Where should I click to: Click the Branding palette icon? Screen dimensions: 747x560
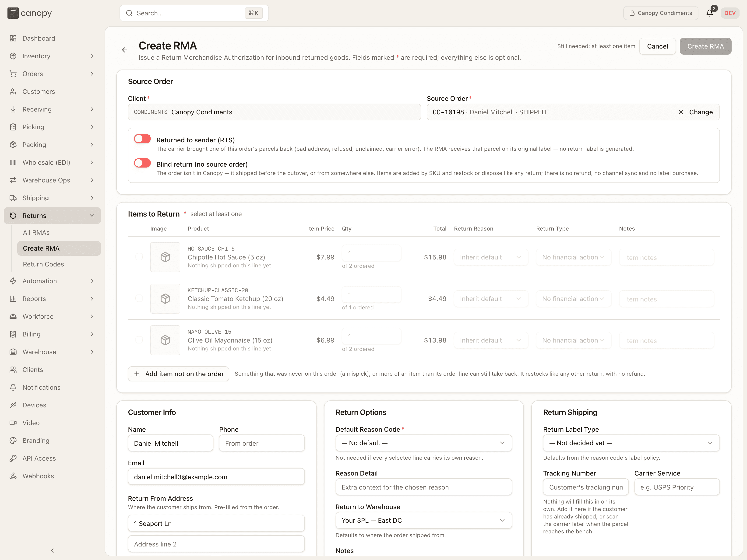(x=13, y=441)
